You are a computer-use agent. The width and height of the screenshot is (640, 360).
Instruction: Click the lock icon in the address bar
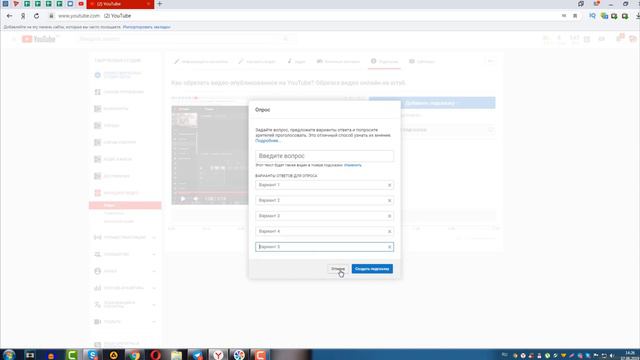pos(51,16)
